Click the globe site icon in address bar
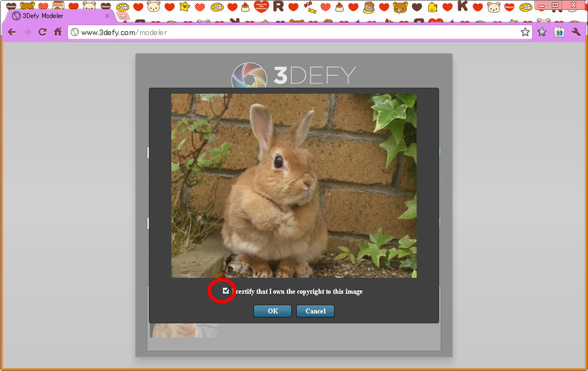The height and width of the screenshot is (371, 588). point(75,32)
